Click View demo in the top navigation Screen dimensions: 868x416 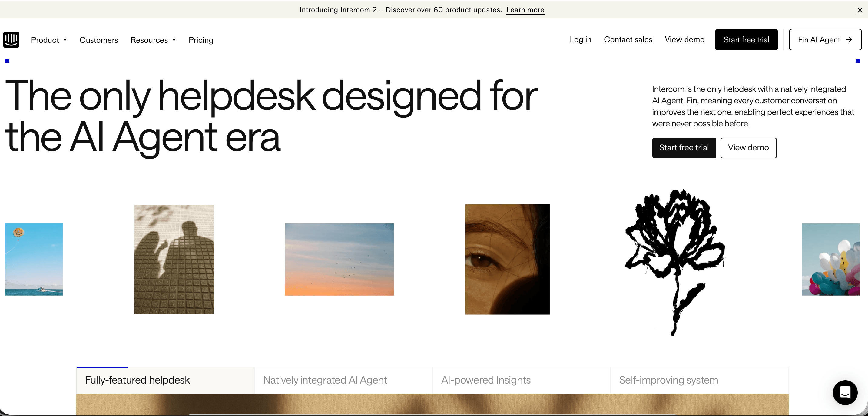pos(684,39)
